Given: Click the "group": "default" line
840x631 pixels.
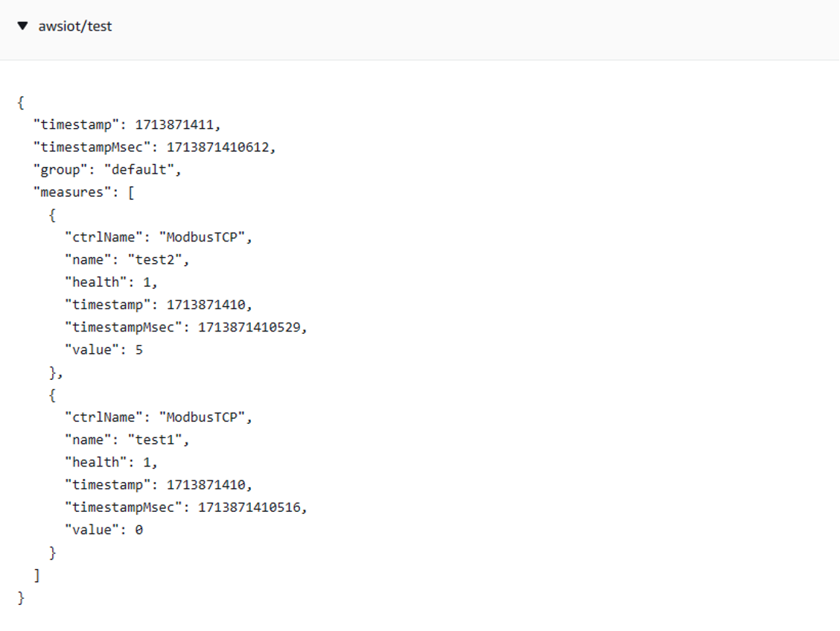Looking at the screenshot, I should pyautogui.click(x=107, y=169).
